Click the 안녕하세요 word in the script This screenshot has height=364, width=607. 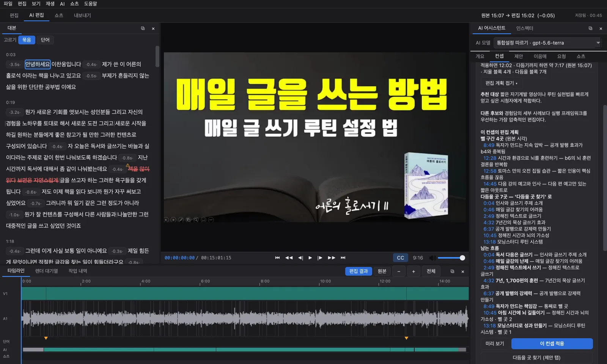point(38,64)
